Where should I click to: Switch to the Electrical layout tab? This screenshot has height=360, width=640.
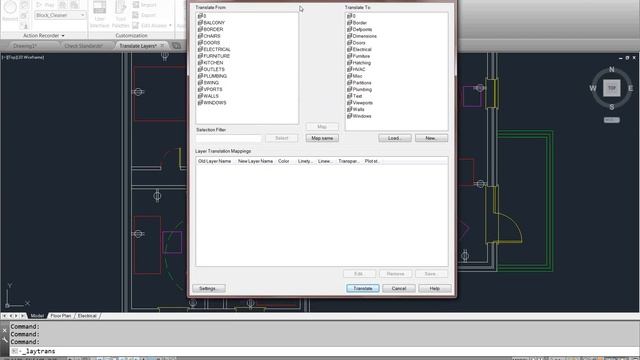pyautogui.click(x=87, y=316)
